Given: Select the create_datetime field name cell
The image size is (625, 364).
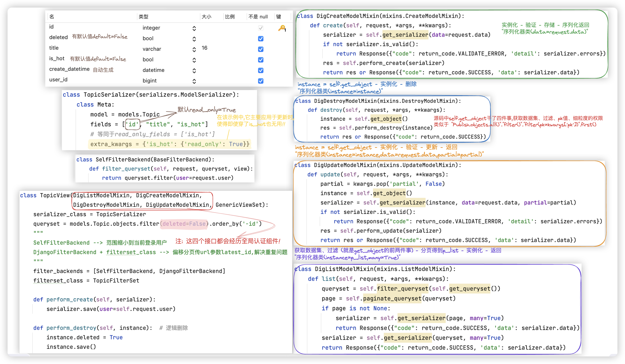Looking at the screenshot, I should (x=69, y=69).
